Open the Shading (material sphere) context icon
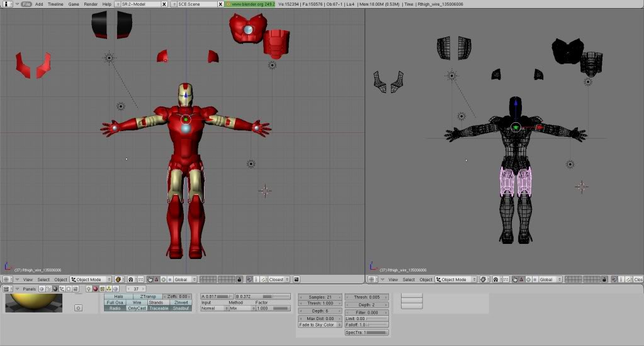This screenshot has height=346, width=644. point(55,289)
